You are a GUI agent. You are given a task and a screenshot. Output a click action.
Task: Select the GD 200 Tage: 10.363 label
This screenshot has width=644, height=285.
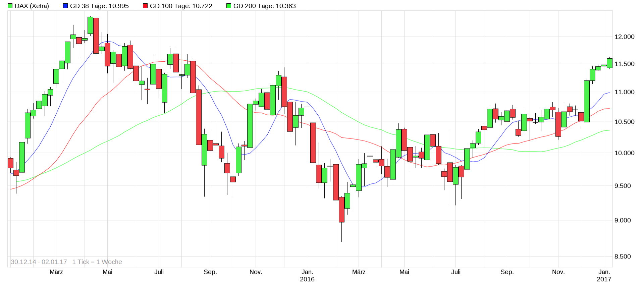[x=264, y=6]
